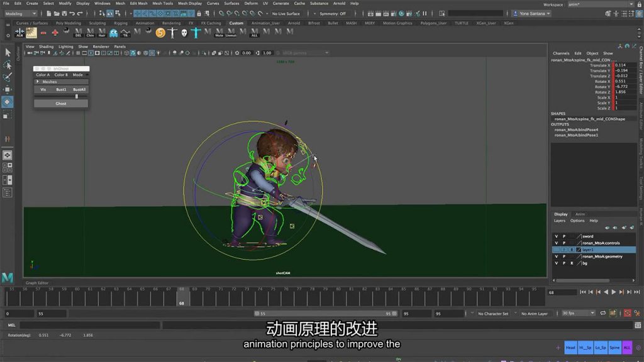Choose the Lasso select tool
Image resolution: width=644 pixels, height=362 pixels.
[x=8, y=65]
